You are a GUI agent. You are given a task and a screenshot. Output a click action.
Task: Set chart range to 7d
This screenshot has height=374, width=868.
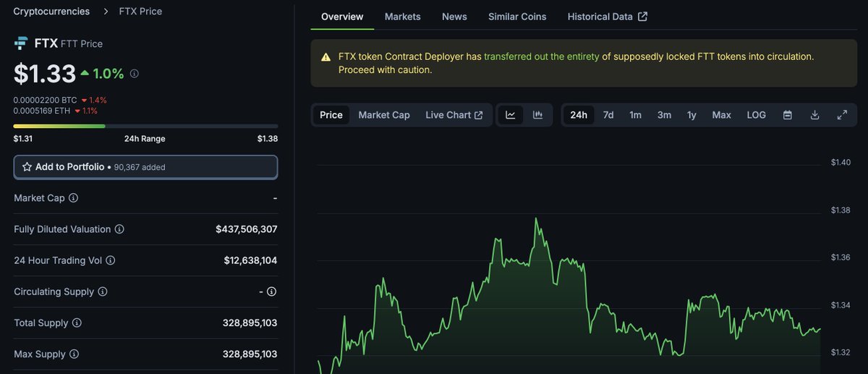608,115
